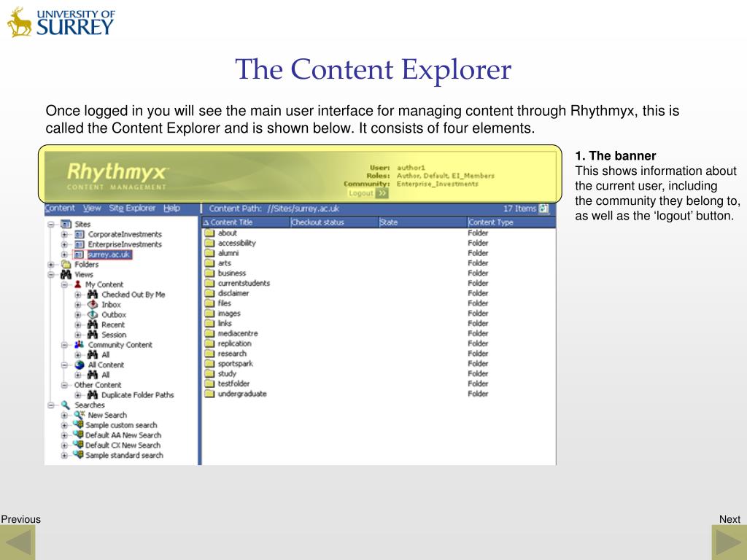
Task: Sort by Content Type column header
Action: pos(511,222)
